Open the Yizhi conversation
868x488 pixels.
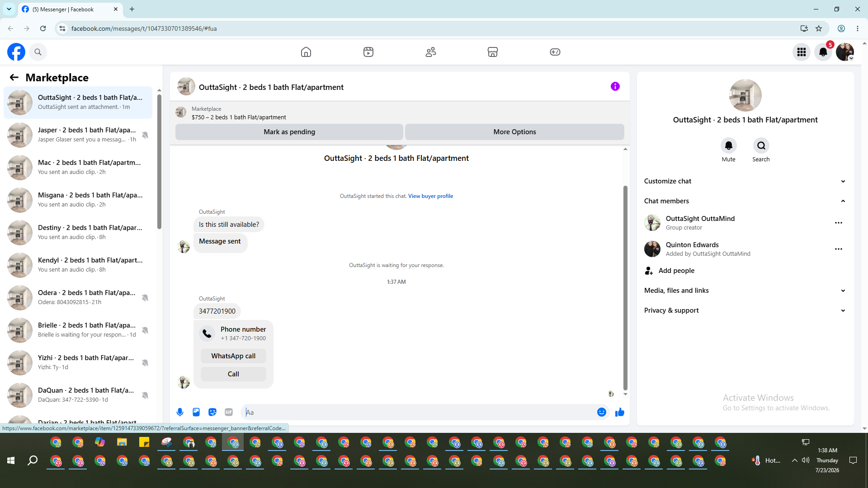click(78, 363)
